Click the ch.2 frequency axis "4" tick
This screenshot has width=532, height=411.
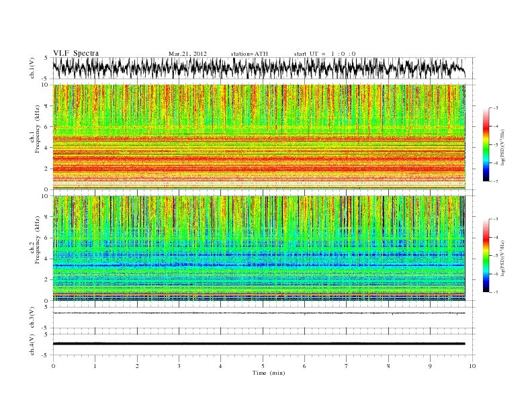point(46,259)
